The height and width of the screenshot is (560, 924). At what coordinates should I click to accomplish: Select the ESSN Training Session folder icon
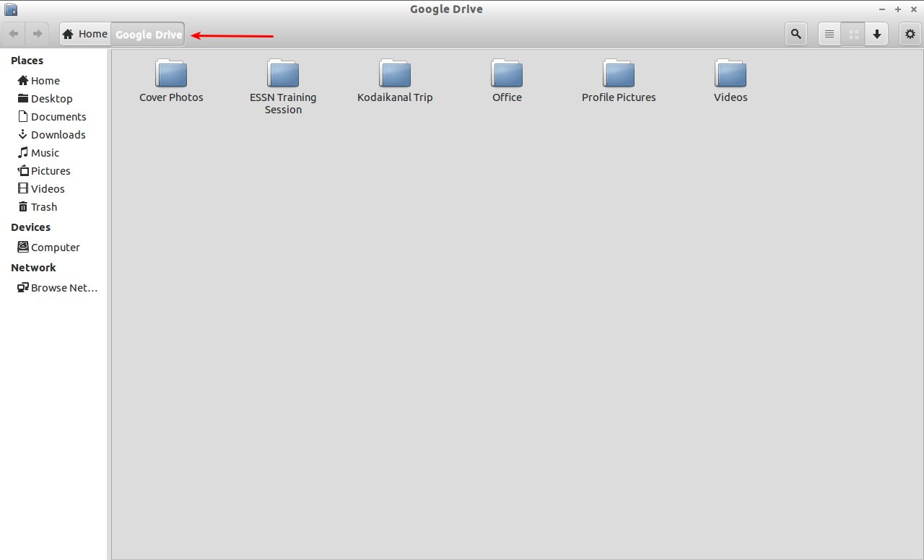(x=283, y=74)
